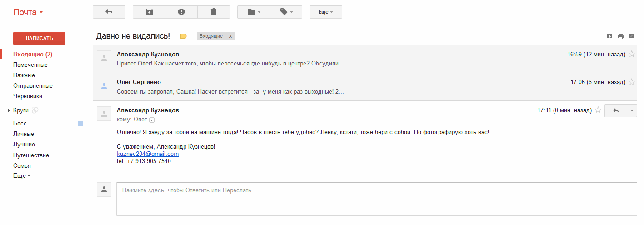Show recipient details arrow next to Олег

coord(152,120)
